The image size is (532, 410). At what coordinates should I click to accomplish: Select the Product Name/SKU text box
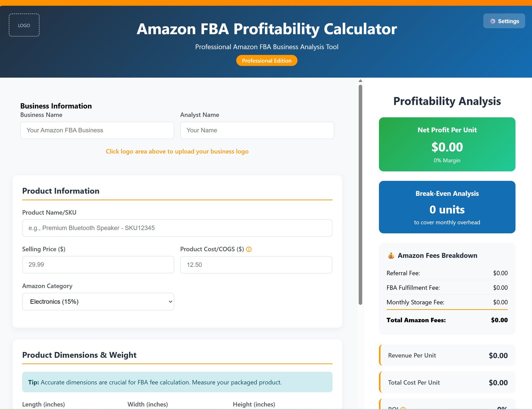tap(177, 228)
